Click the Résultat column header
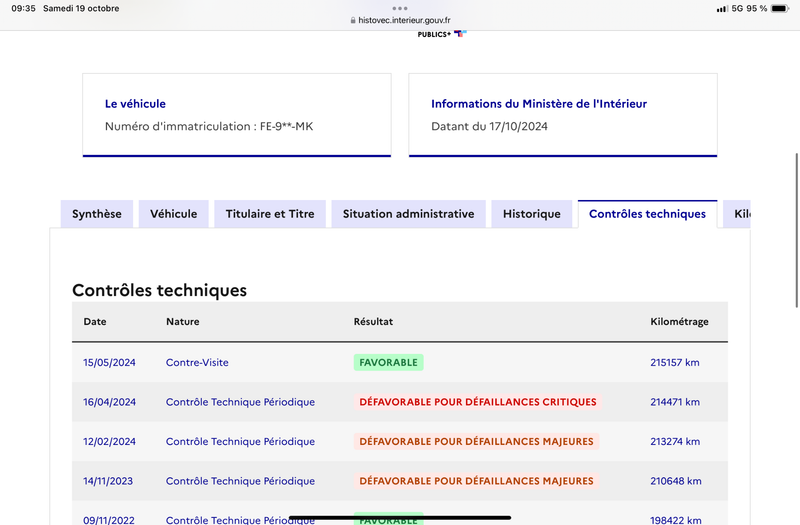 (373, 321)
